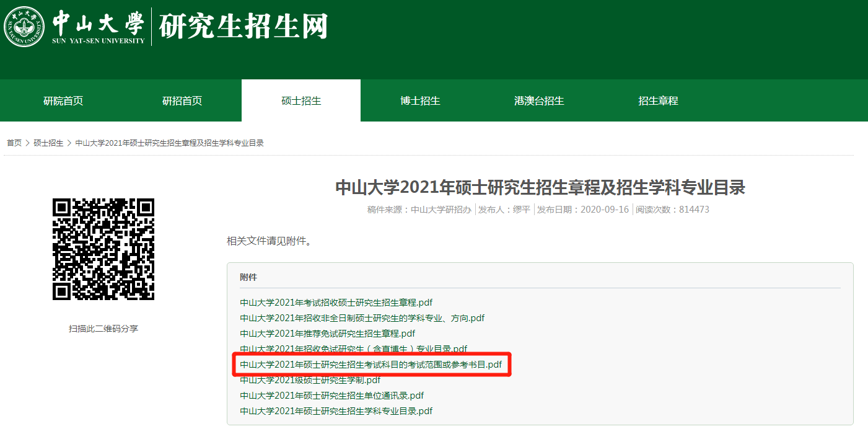
Task: Click the 发布人：缪平 text
Action: (x=504, y=210)
